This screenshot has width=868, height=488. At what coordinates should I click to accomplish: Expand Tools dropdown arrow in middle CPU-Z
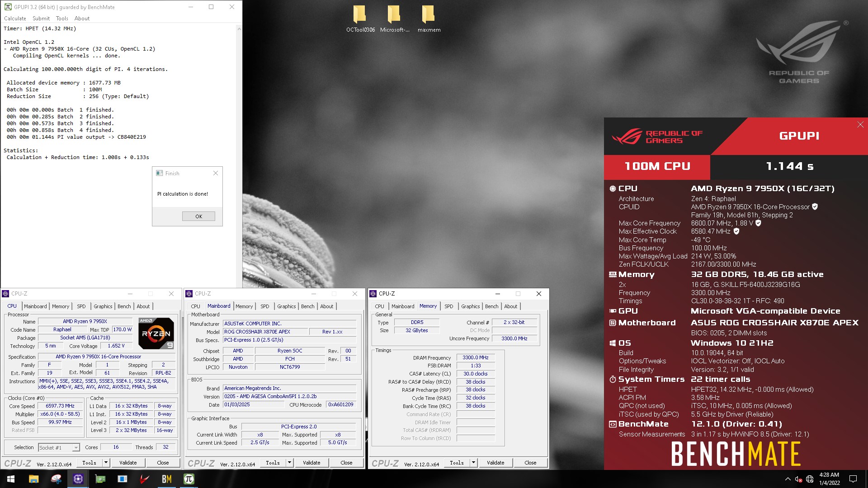pyautogui.click(x=289, y=463)
